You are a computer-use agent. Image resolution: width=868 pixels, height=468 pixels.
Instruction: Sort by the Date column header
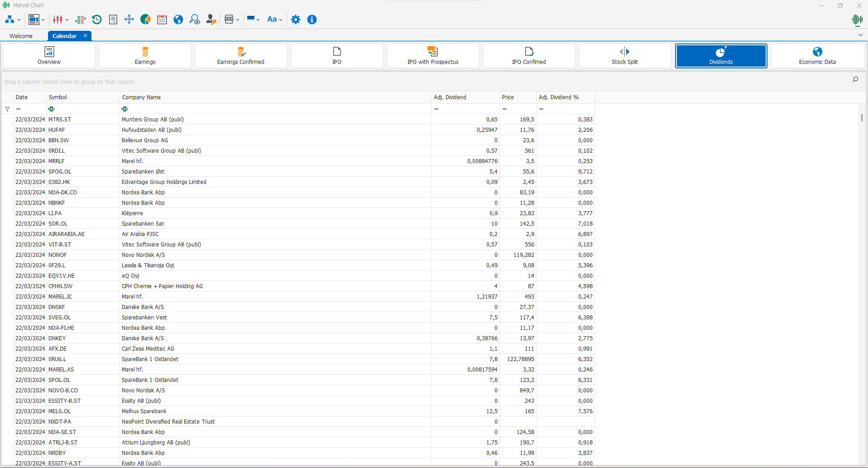coord(30,97)
